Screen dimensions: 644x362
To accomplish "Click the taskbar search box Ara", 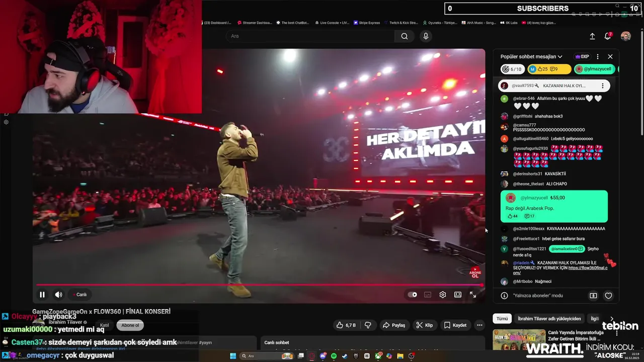I will (x=267, y=356).
